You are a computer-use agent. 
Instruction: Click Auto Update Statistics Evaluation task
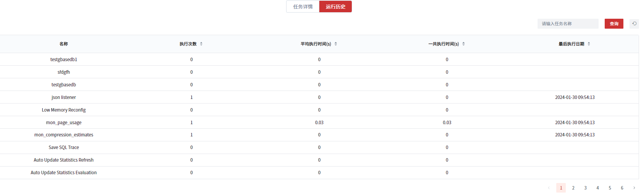[64, 173]
